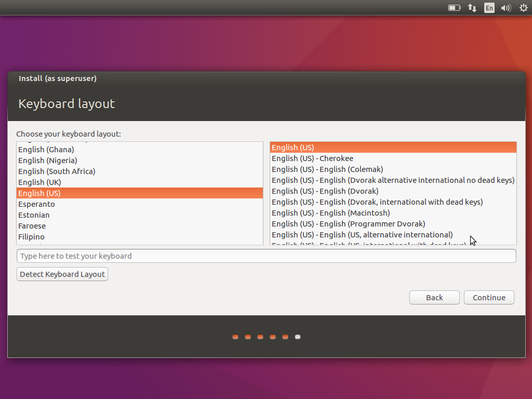Screen dimensions: 532x399
Task: Select English (US) - English (Colemak) variant
Action: pos(393,169)
